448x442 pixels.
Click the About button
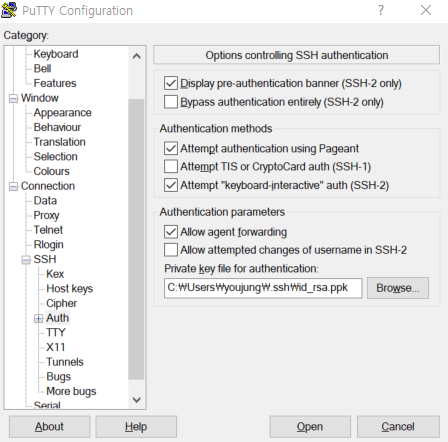click(x=49, y=427)
